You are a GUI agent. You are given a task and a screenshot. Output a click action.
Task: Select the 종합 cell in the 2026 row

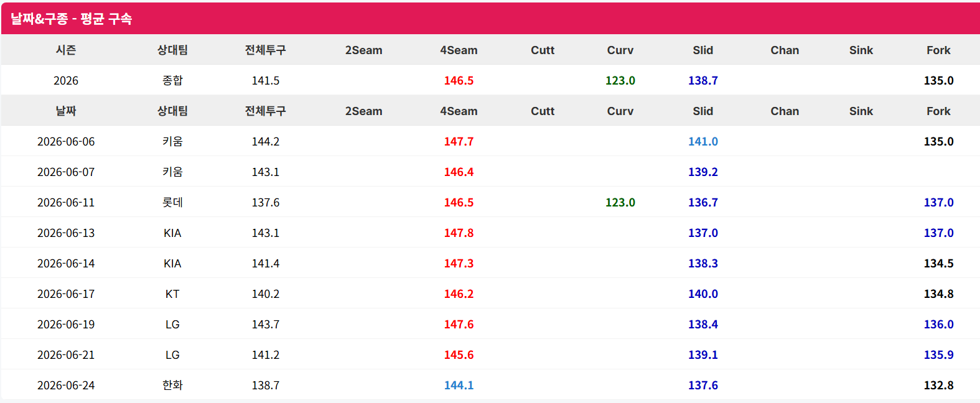click(x=172, y=80)
